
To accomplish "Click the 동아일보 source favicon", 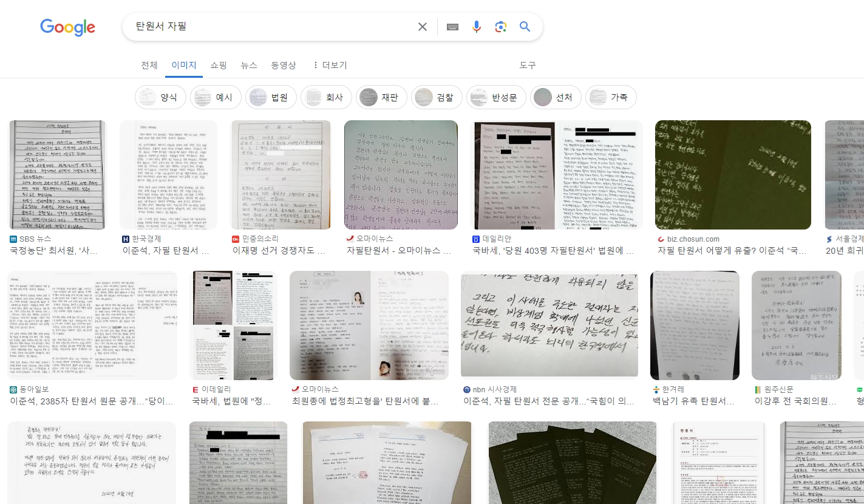I will pos(13,389).
